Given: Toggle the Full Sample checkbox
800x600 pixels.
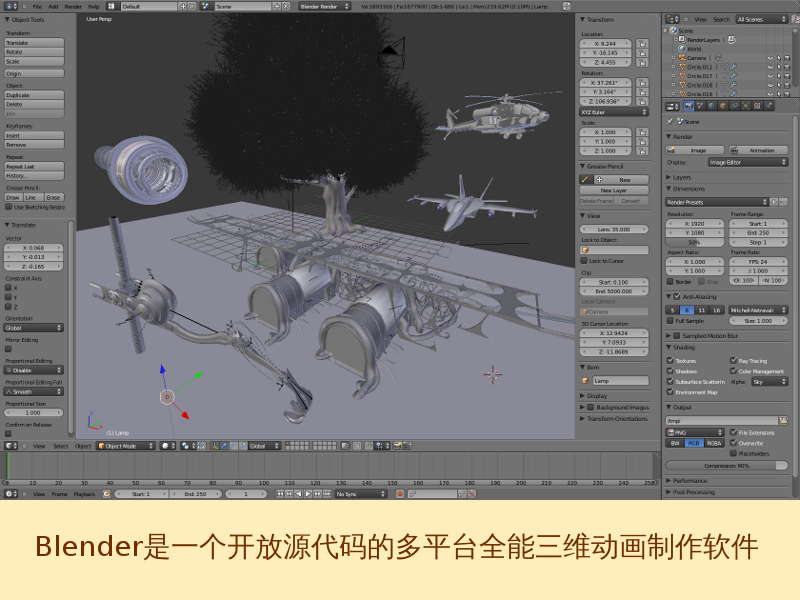Looking at the screenshot, I should click(670, 321).
